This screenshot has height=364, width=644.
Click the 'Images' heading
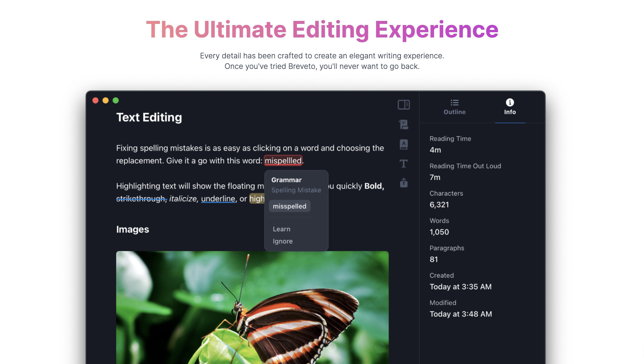coord(133,229)
